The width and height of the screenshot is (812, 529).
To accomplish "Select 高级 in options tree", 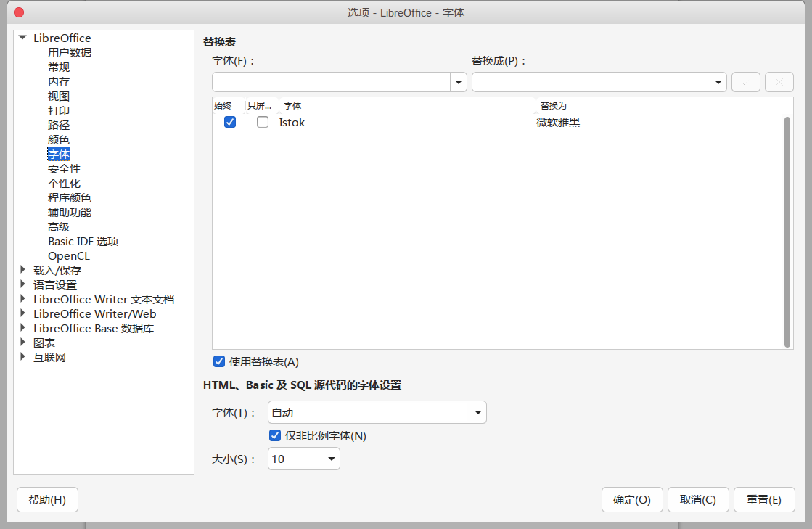I will click(59, 227).
